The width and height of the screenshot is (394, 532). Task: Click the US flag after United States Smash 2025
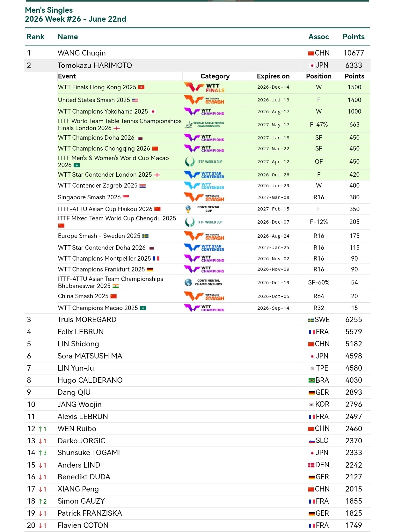135,100
